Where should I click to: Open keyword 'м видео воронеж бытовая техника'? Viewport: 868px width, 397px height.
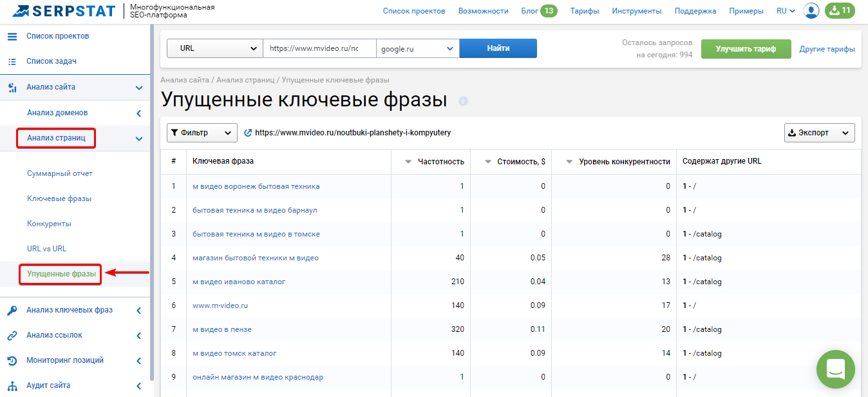coord(256,186)
